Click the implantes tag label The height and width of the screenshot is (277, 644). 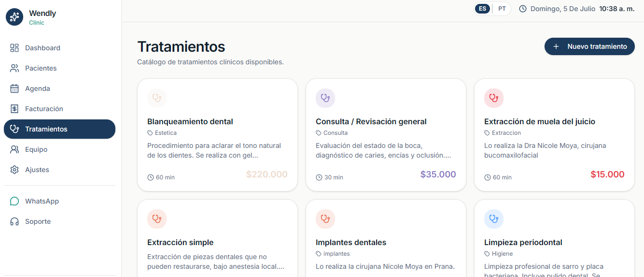333,254
